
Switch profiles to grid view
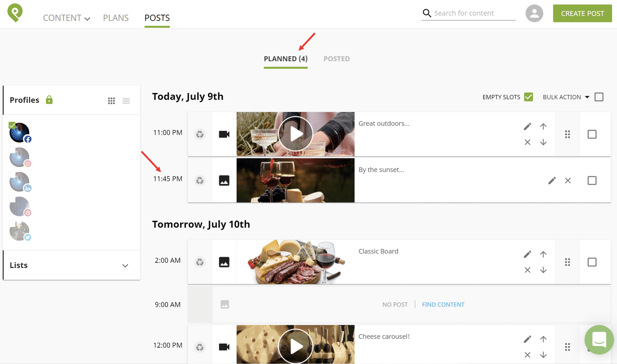tap(111, 101)
